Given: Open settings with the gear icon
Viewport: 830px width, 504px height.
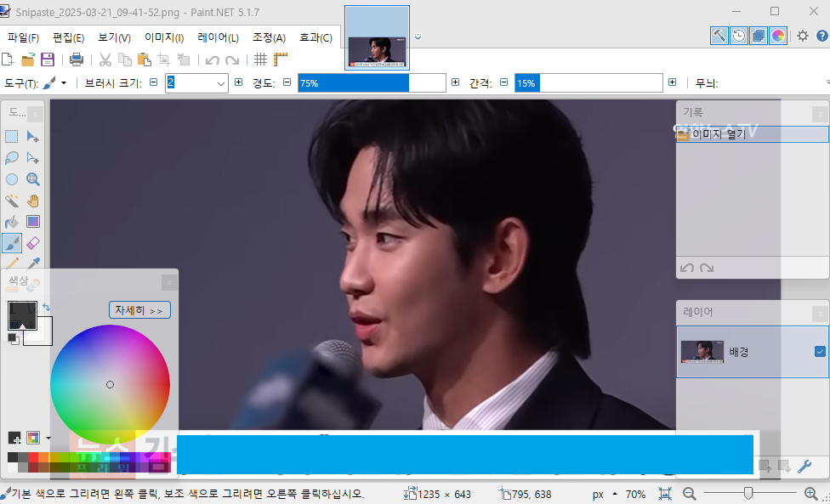Looking at the screenshot, I should click(x=803, y=36).
